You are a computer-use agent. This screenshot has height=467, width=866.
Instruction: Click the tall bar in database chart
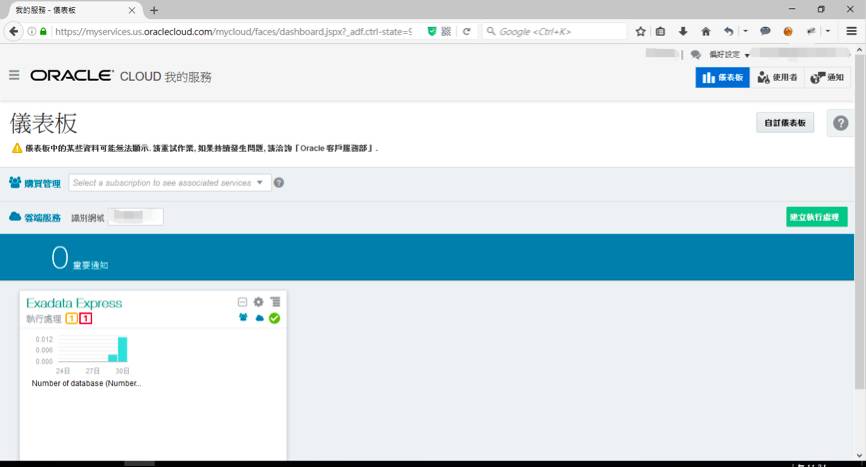click(123, 349)
